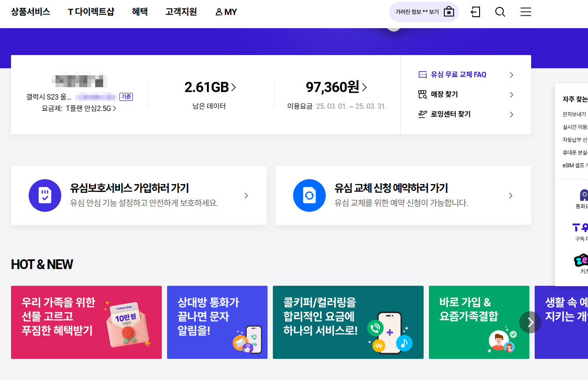Screen dimensions: 588x380
Task: Open the hamburger full menu
Action: pos(526,12)
